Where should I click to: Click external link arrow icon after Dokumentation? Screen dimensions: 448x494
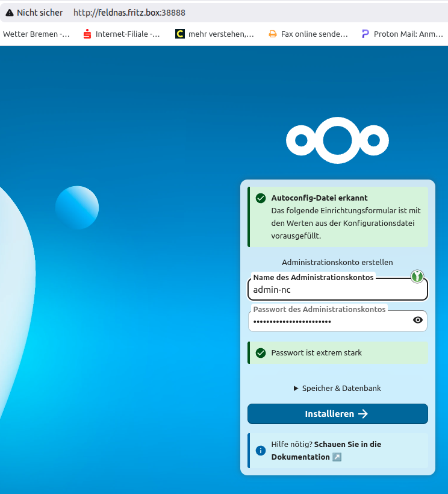337,457
